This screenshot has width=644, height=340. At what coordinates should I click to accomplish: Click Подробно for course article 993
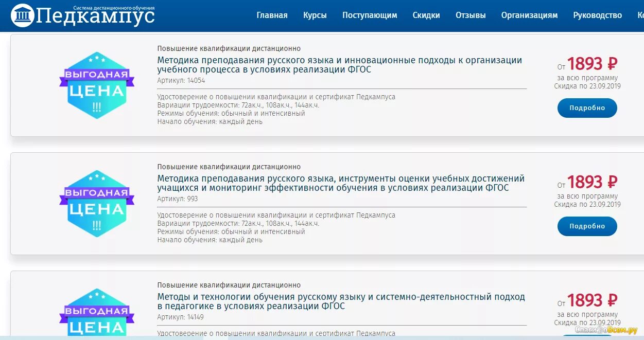pos(587,226)
